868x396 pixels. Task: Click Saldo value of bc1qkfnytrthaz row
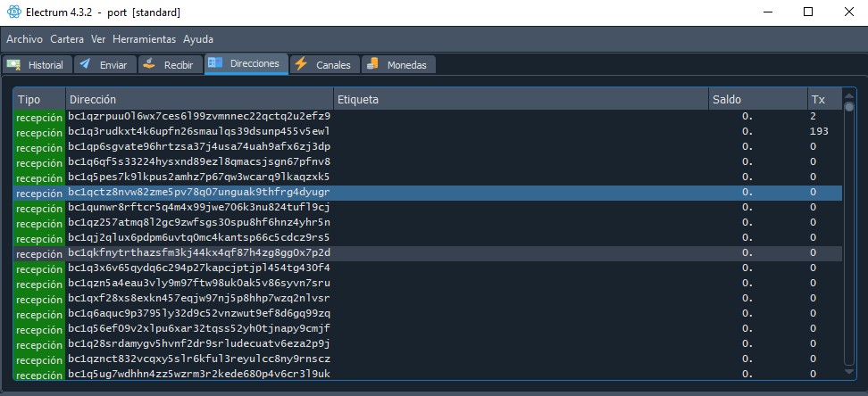point(747,252)
